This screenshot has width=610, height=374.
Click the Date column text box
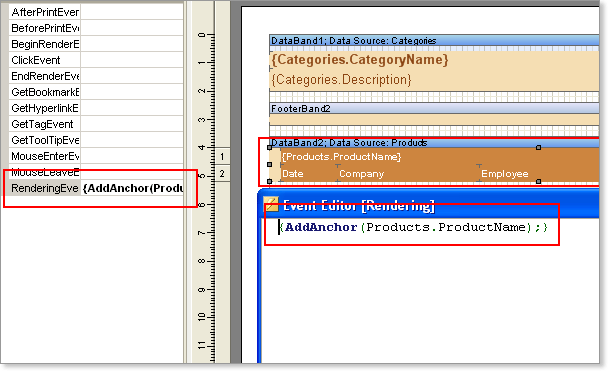click(309, 174)
